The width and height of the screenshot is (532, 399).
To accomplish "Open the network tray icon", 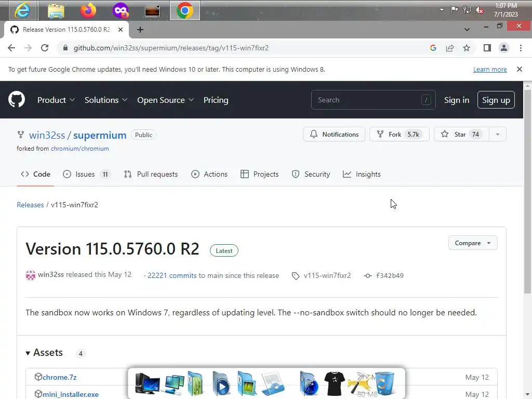I will click(x=467, y=10).
